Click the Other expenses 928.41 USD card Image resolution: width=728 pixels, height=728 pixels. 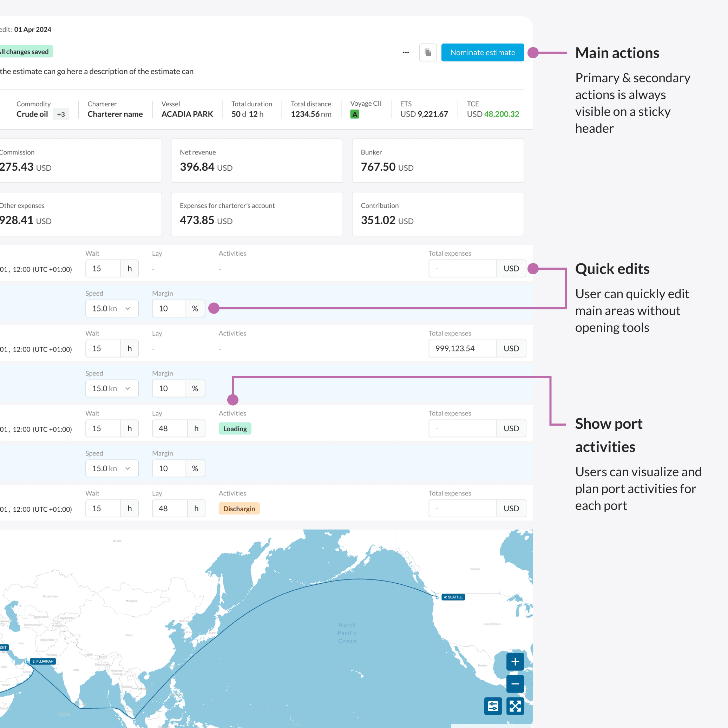tap(81, 214)
